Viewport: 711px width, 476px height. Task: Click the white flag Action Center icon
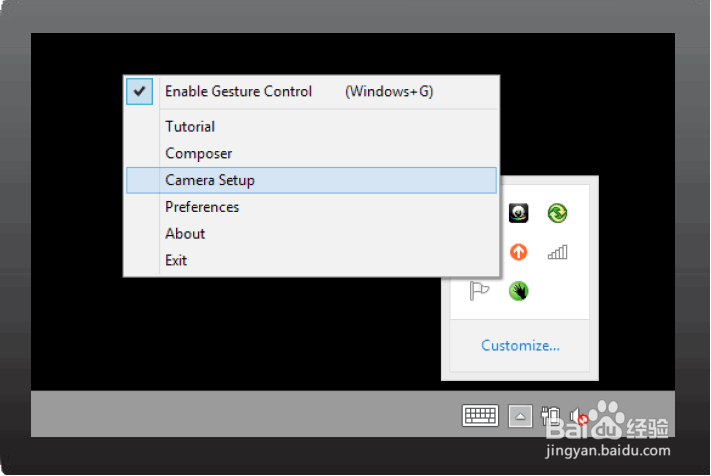[x=479, y=291]
